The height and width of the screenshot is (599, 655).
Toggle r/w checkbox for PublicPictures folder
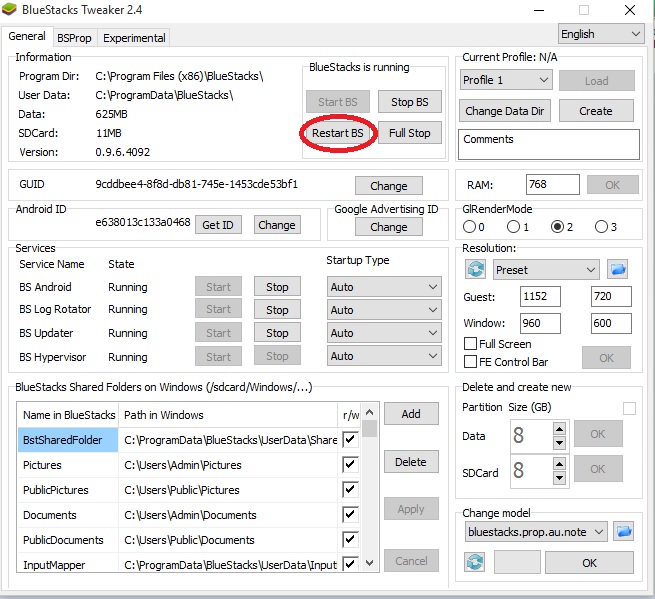coord(350,490)
